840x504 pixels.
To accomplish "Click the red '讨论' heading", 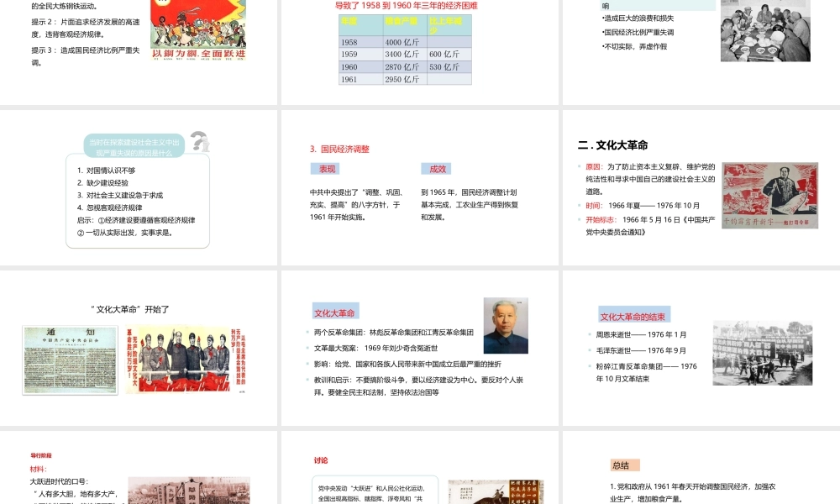I will [x=321, y=460].
